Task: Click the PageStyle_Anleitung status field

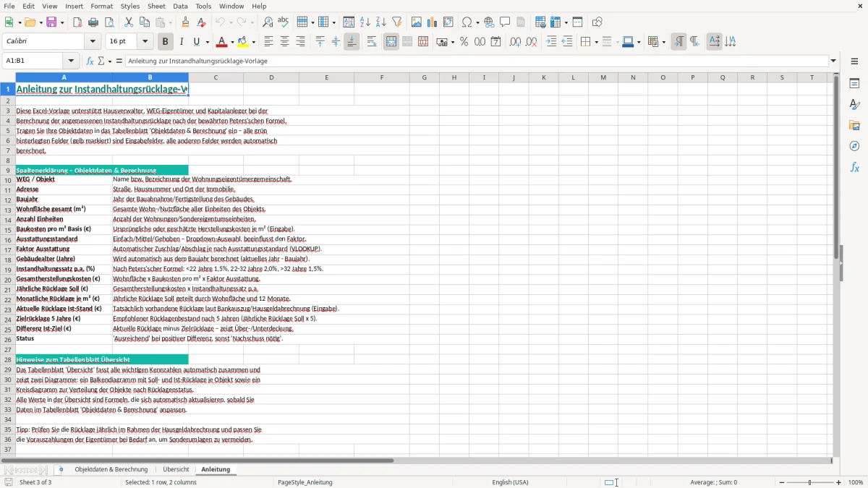Action: point(305,482)
